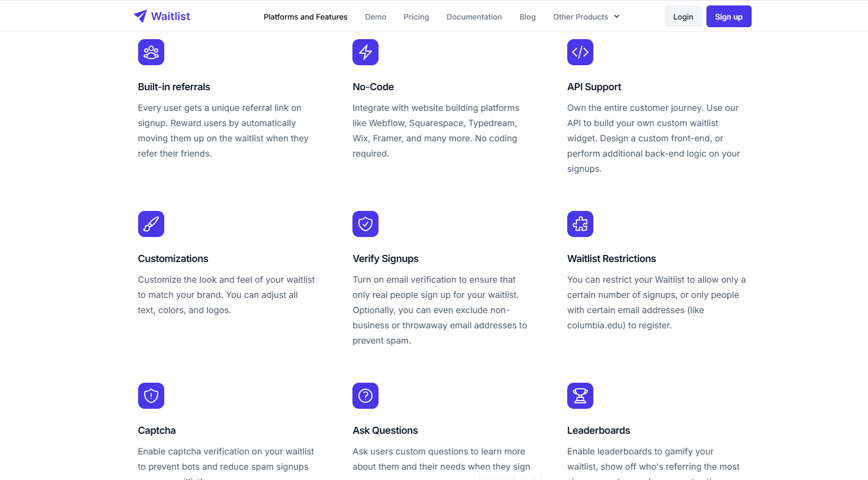Click the Captcha shield icon
868x480 pixels.
coord(151,396)
